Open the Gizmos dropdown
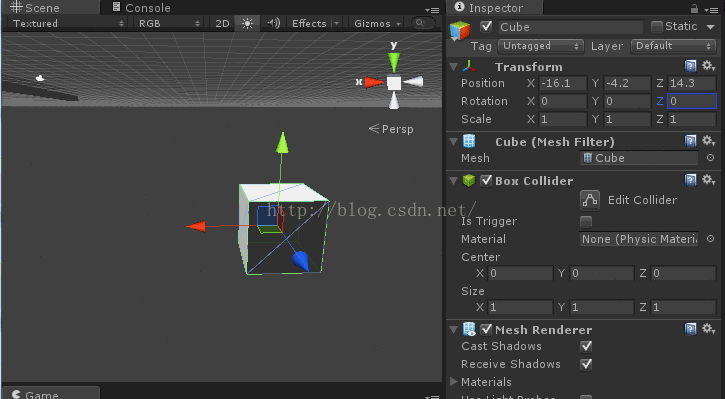Viewport: 725px width, 399px height. [x=377, y=24]
